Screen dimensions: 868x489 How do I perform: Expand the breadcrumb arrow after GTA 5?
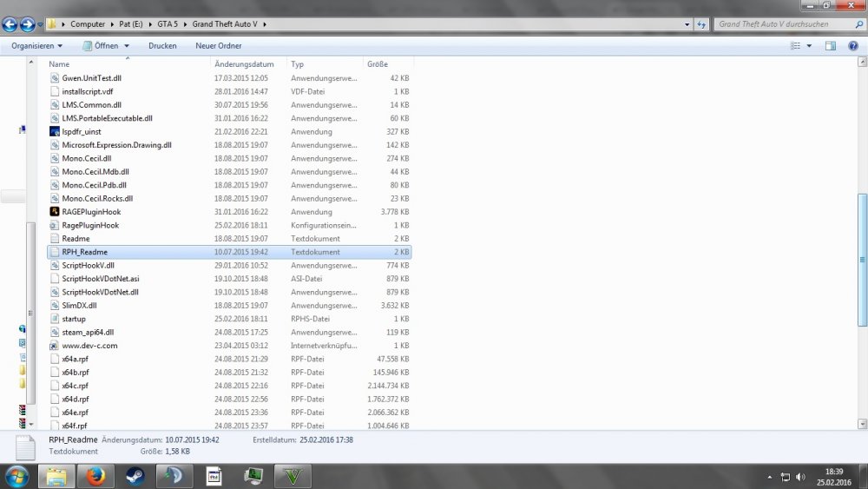click(x=185, y=24)
